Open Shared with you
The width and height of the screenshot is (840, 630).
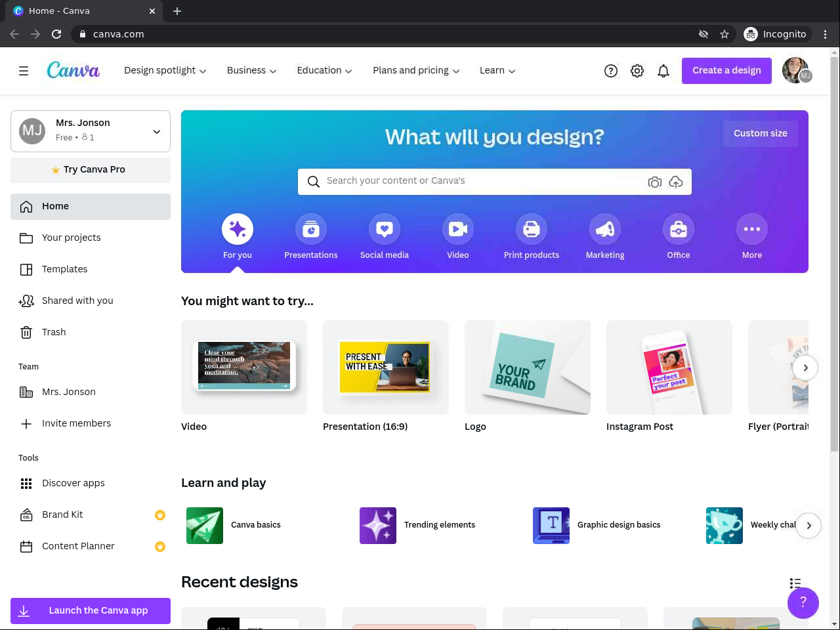[91, 301]
